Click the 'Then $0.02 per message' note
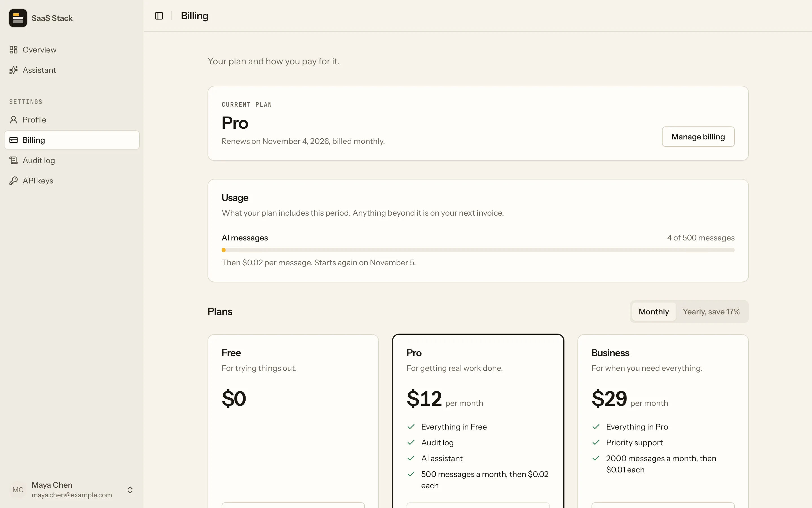812x508 pixels. (319, 263)
